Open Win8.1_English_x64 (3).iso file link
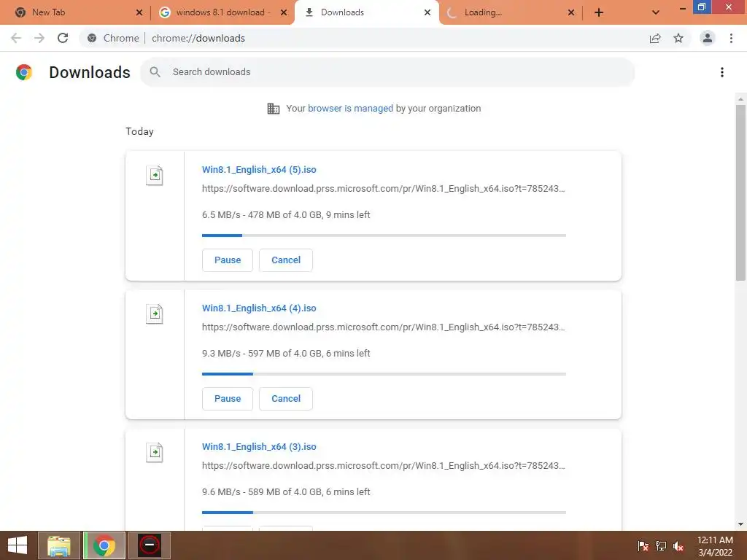747x560 pixels. pyautogui.click(x=259, y=447)
